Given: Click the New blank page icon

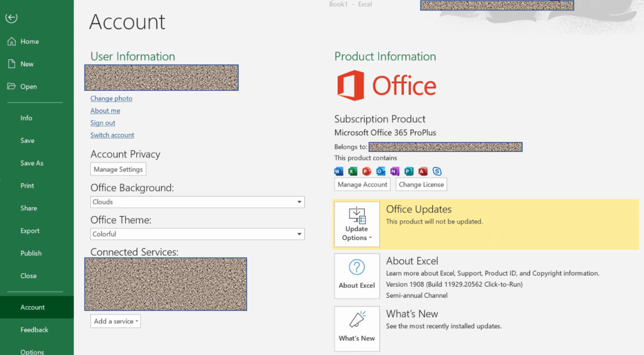Looking at the screenshot, I should 11,64.
